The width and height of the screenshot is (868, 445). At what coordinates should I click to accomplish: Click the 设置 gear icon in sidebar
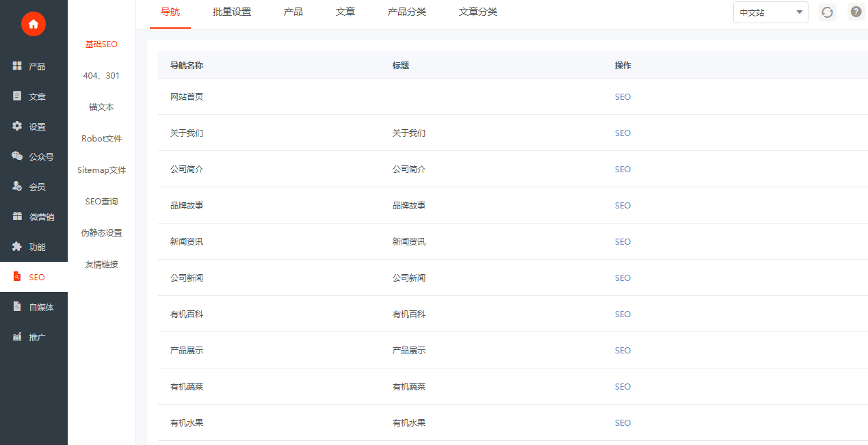(x=17, y=126)
